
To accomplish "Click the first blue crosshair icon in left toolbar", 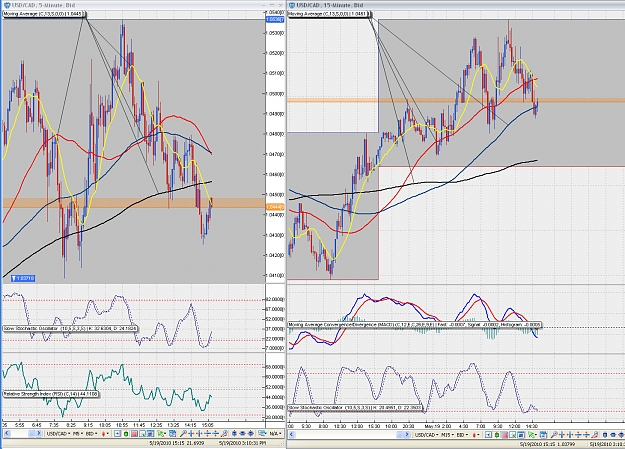I will click(x=191, y=433).
